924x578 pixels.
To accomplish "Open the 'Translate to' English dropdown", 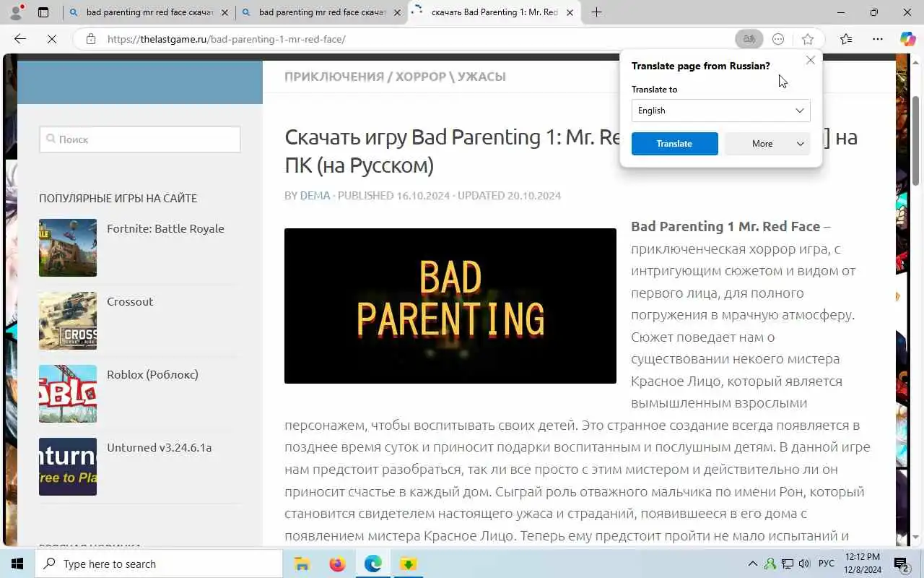I will tap(720, 111).
